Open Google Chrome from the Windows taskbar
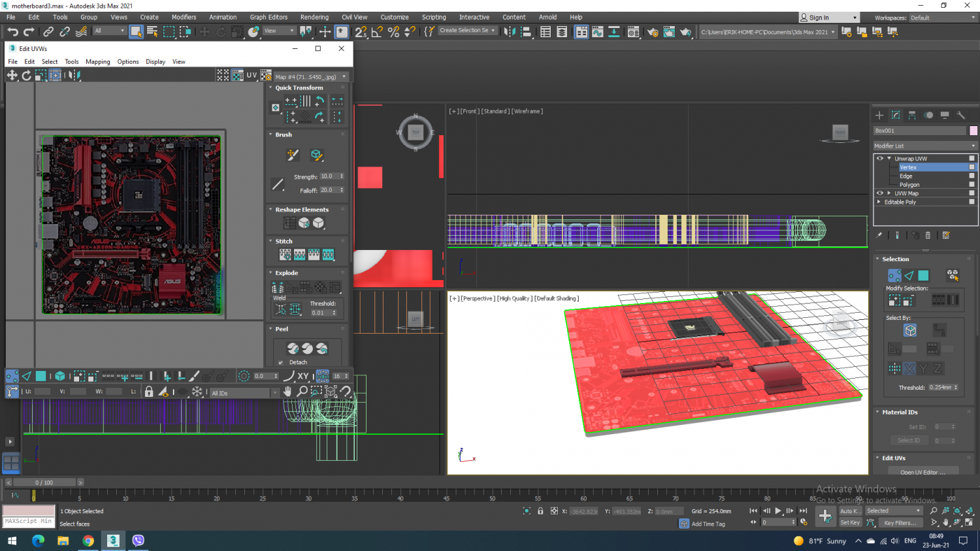This screenshot has width=980, height=551. point(88,541)
